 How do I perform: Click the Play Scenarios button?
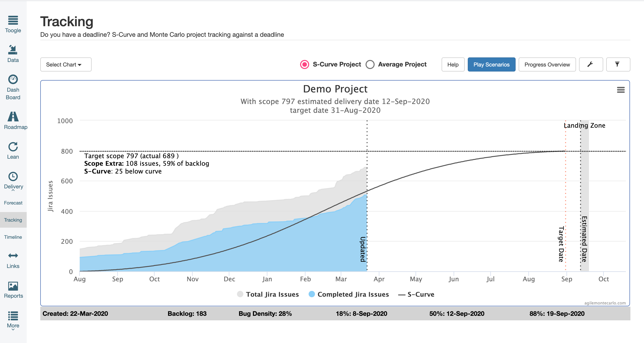click(x=491, y=64)
